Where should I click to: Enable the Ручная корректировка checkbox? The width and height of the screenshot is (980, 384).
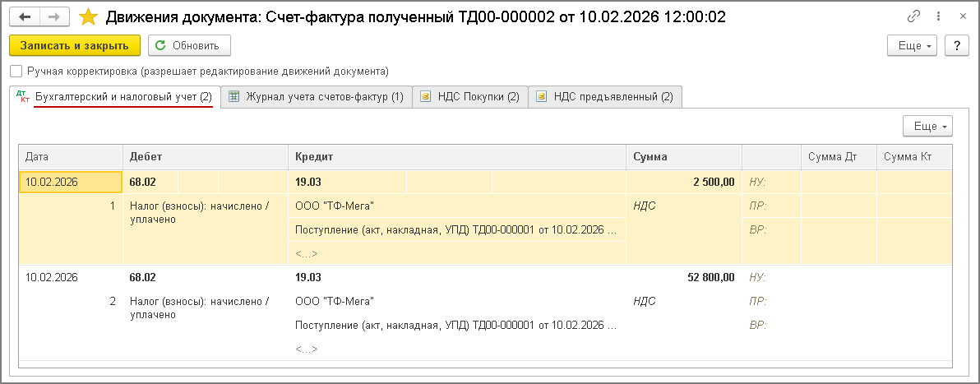tap(16, 72)
